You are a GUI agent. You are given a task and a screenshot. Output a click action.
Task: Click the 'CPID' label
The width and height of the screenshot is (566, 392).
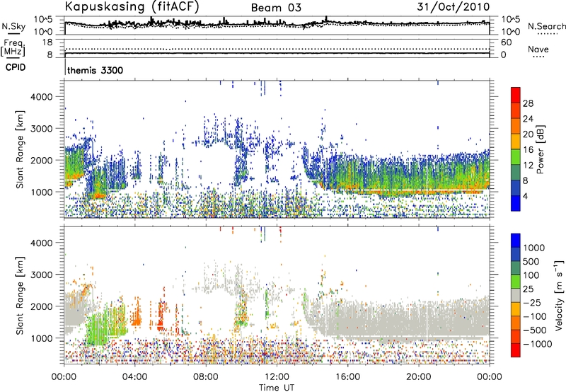(16, 67)
